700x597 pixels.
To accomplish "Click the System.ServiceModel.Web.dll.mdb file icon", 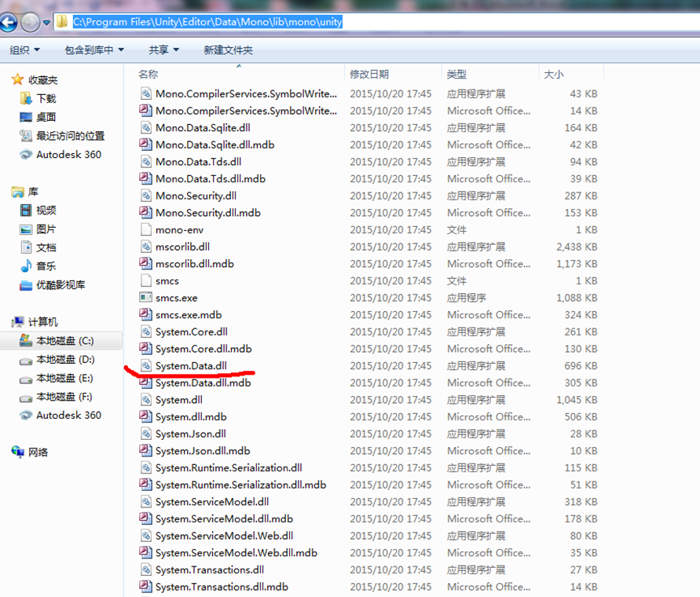I will [x=145, y=553].
